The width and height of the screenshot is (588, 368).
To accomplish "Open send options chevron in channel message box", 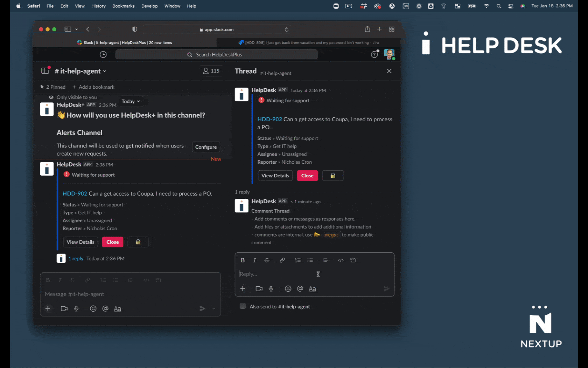I will coord(213,309).
